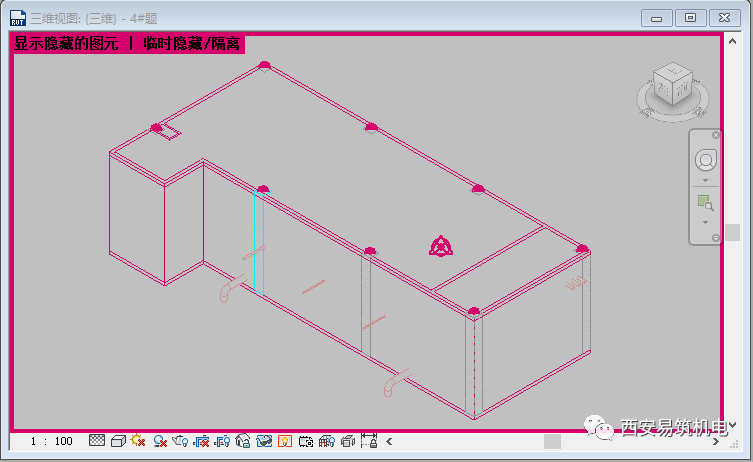
Task: Expand the SteeringWheels dropdown arrow
Action: pyautogui.click(x=705, y=181)
